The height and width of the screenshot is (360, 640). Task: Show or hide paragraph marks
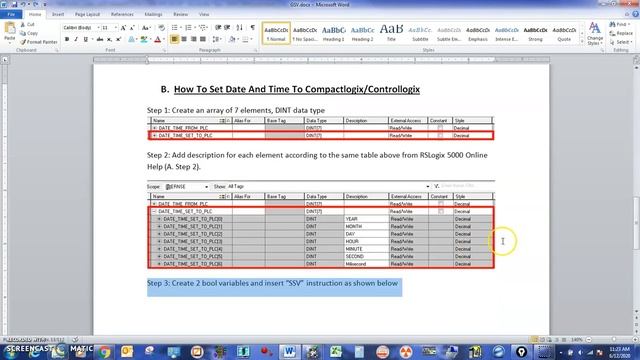coord(253,28)
